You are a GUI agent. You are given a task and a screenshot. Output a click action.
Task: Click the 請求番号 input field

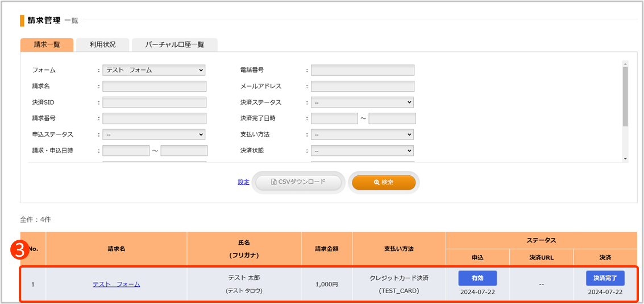(154, 118)
